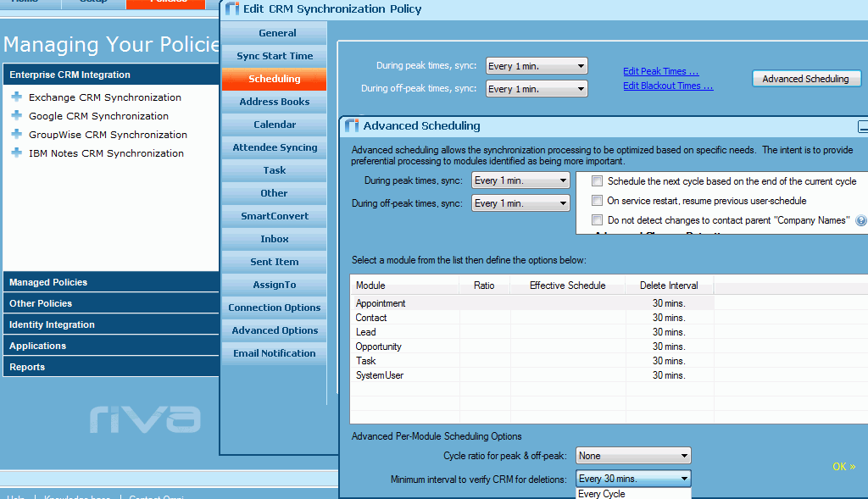Check resume previous user-schedule on service restart

pyautogui.click(x=598, y=201)
